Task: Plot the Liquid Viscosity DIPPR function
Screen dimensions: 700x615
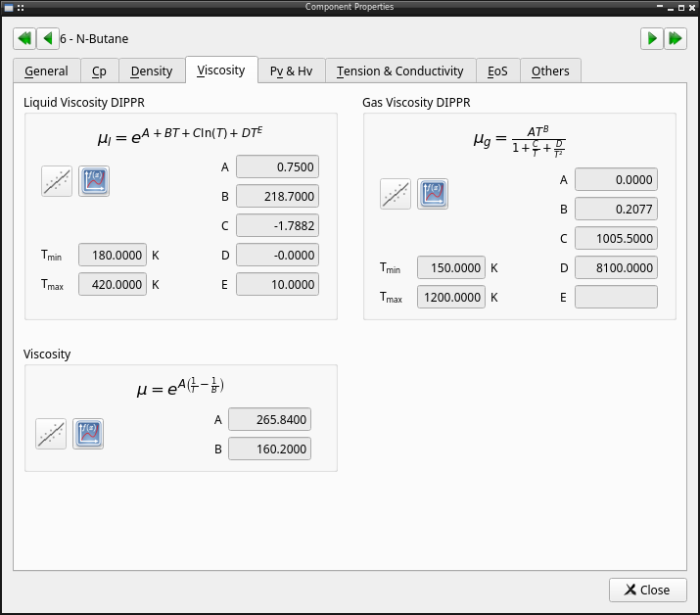Action: pos(94,181)
